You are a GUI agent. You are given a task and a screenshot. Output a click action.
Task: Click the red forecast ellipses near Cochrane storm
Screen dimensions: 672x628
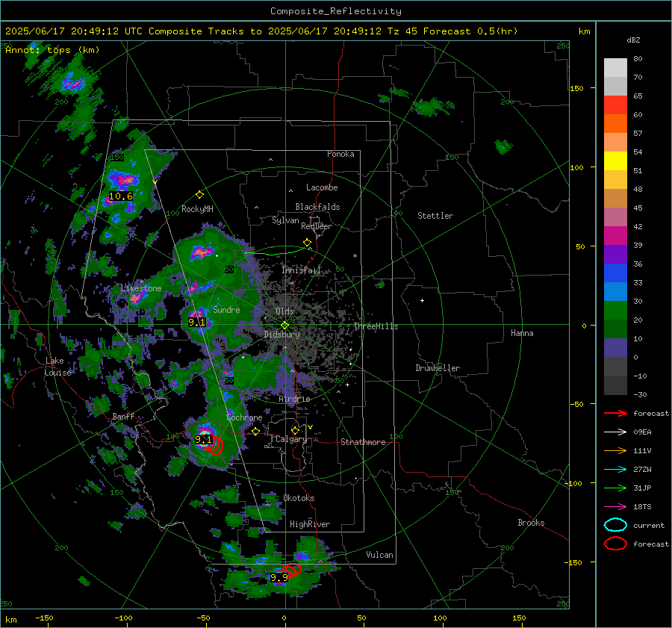pyautogui.click(x=215, y=446)
